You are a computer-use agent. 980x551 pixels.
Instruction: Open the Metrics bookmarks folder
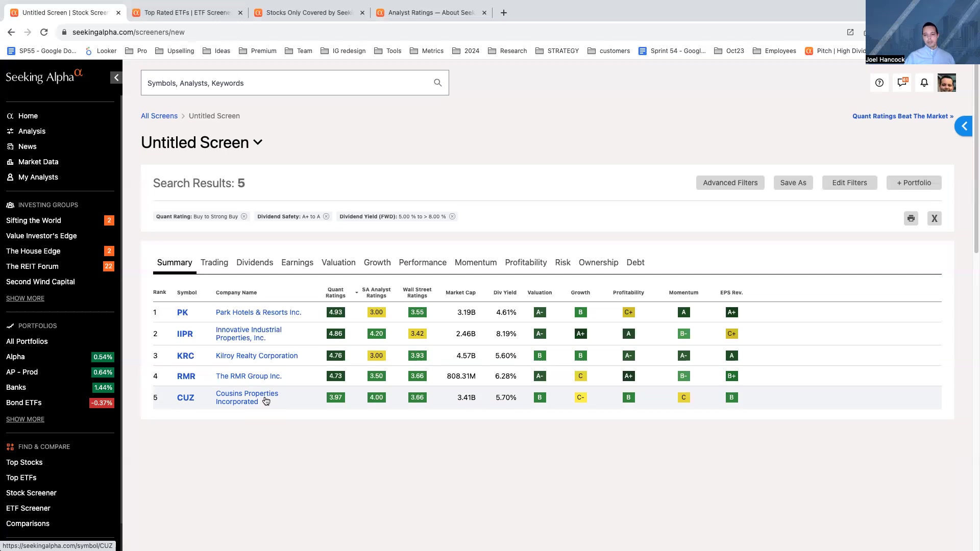427,51
